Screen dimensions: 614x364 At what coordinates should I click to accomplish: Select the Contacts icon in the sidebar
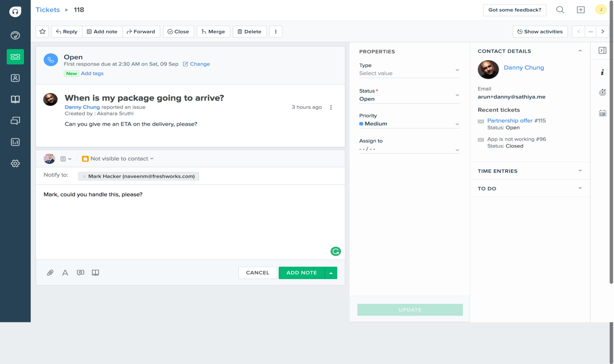click(15, 78)
